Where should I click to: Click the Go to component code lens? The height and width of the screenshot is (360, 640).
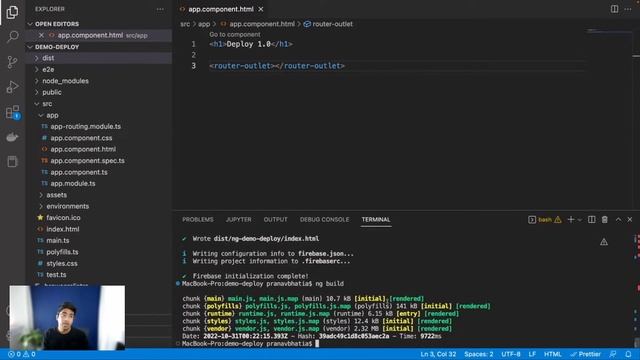[235, 35]
